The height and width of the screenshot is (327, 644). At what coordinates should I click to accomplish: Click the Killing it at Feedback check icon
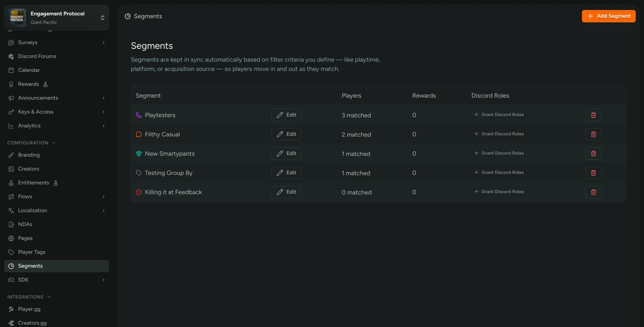coord(139,192)
